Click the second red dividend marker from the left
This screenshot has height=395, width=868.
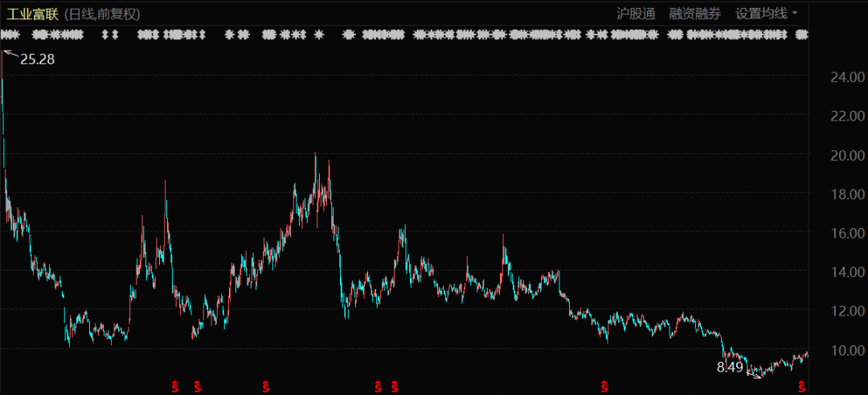[x=198, y=387]
